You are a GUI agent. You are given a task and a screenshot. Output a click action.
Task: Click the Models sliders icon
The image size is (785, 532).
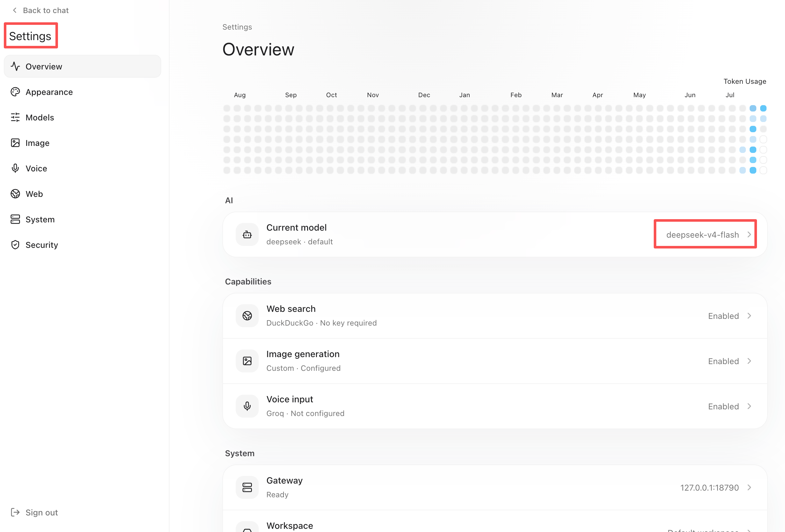(x=15, y=117)
